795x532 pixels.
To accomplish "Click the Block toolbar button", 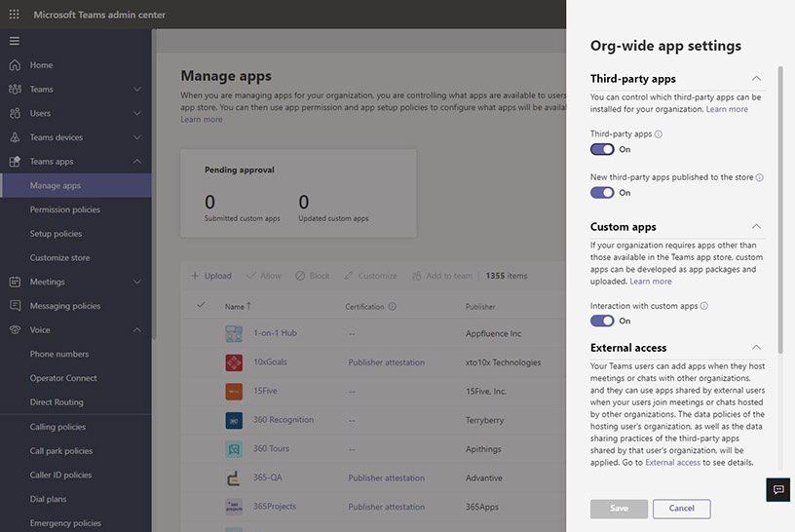I will click(x=313, y=276).
